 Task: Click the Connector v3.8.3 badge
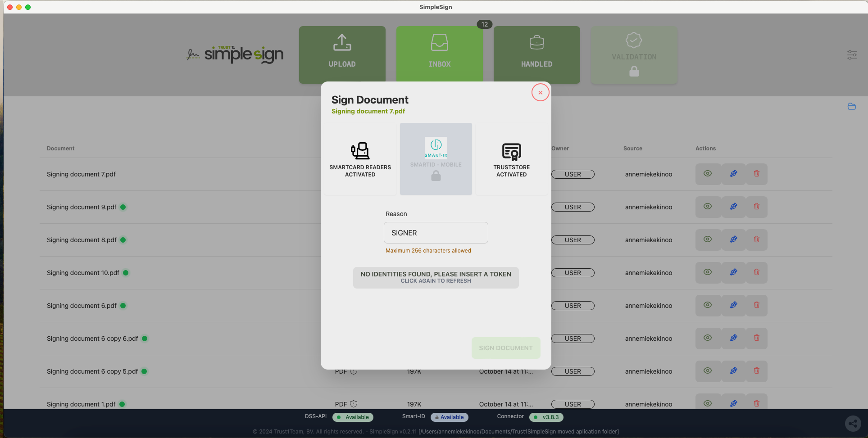[546, 417]
